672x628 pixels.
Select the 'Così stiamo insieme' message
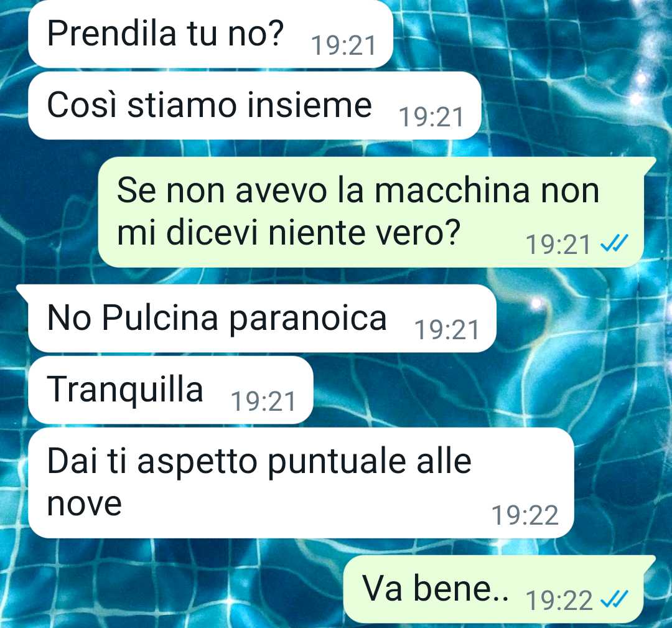pos(254,106)
